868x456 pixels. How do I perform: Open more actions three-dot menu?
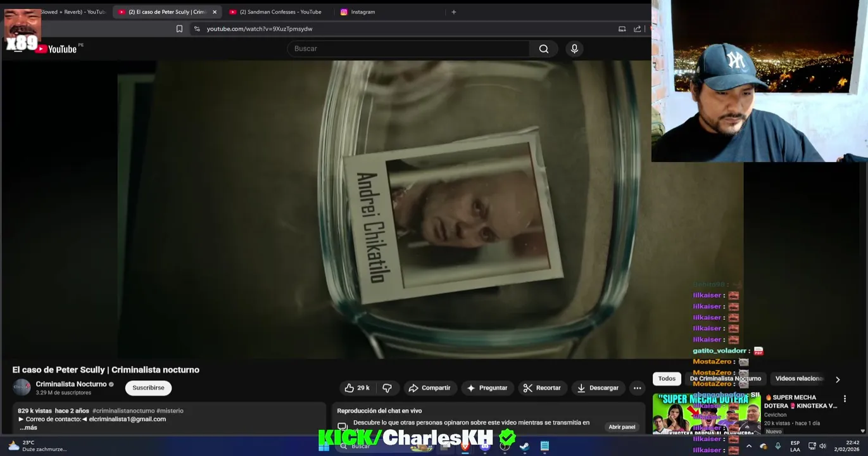(x=638, y=388)
